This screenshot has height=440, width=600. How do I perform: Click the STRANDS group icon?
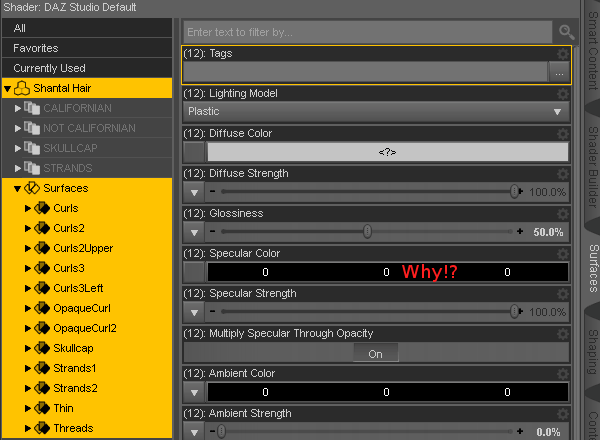pyautogui.click(x=32, y=168)
